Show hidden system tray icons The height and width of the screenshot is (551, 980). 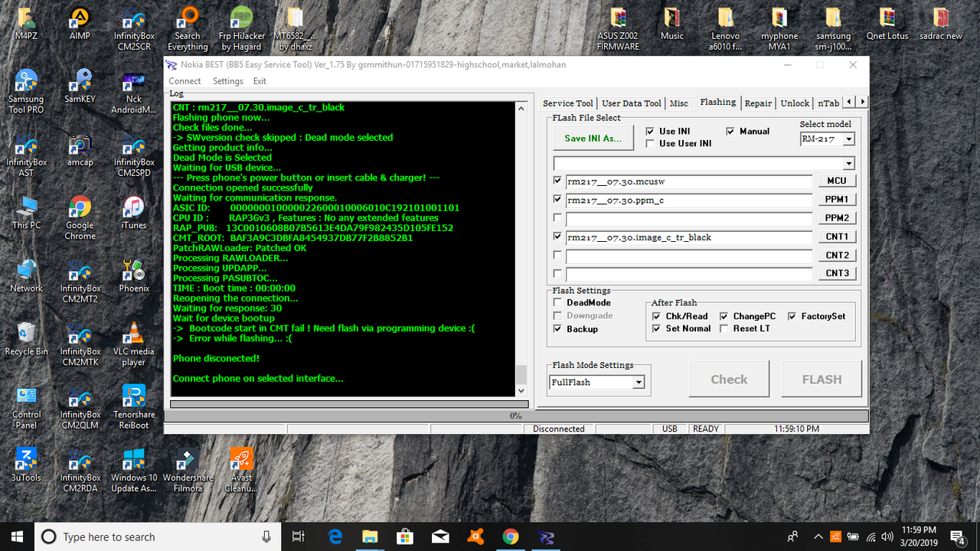tap(818, 536)
